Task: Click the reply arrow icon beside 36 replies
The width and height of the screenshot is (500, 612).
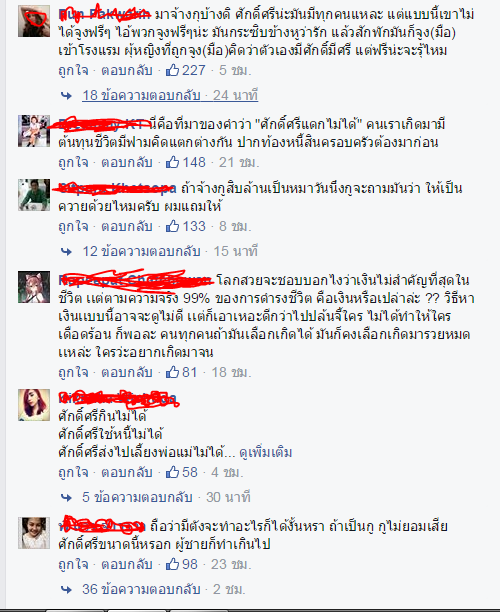Action: tap(66, 589)
